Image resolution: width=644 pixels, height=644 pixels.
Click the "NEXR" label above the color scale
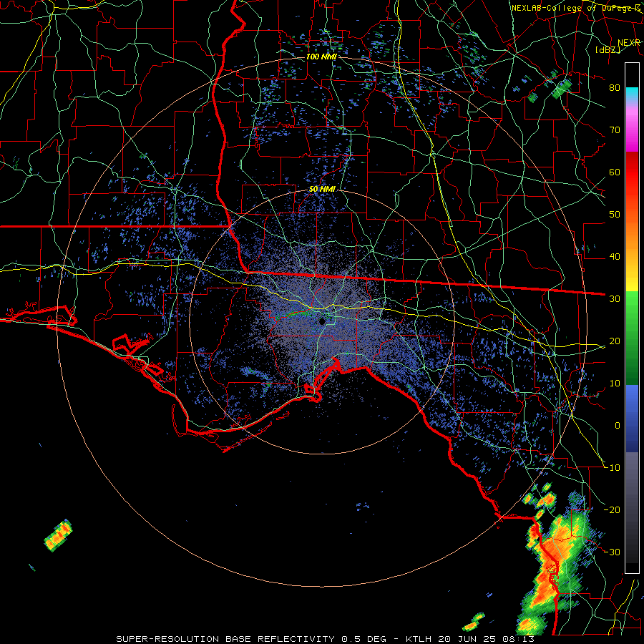point(628,43)
